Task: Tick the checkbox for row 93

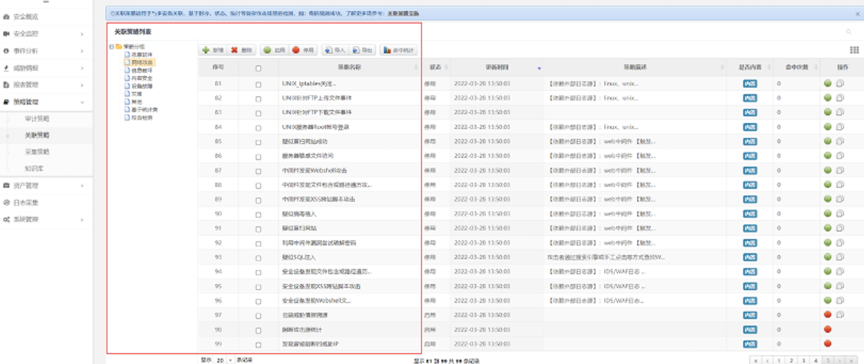Action: tap(258, 258)
